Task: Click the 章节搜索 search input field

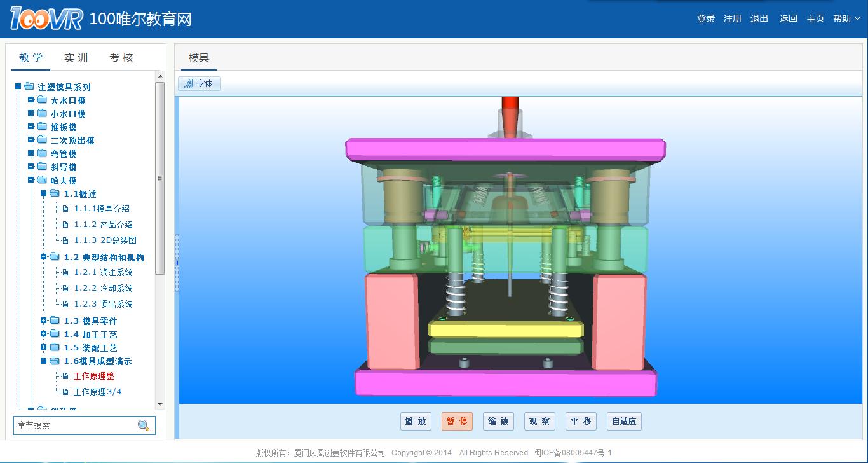Action: [73, 425]
